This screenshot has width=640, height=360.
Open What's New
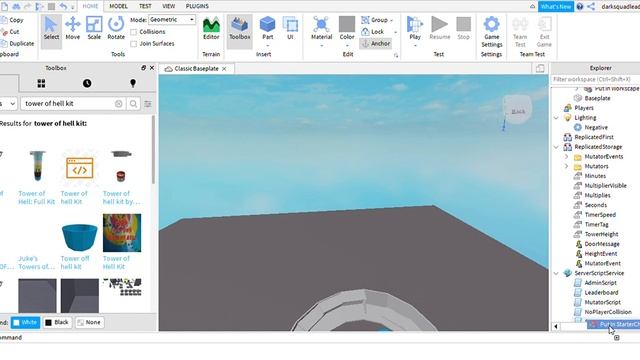click(556, 7)
